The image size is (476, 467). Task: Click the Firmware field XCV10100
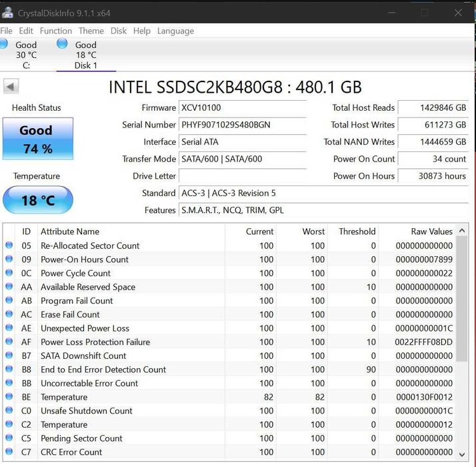(x=243, y=108)
